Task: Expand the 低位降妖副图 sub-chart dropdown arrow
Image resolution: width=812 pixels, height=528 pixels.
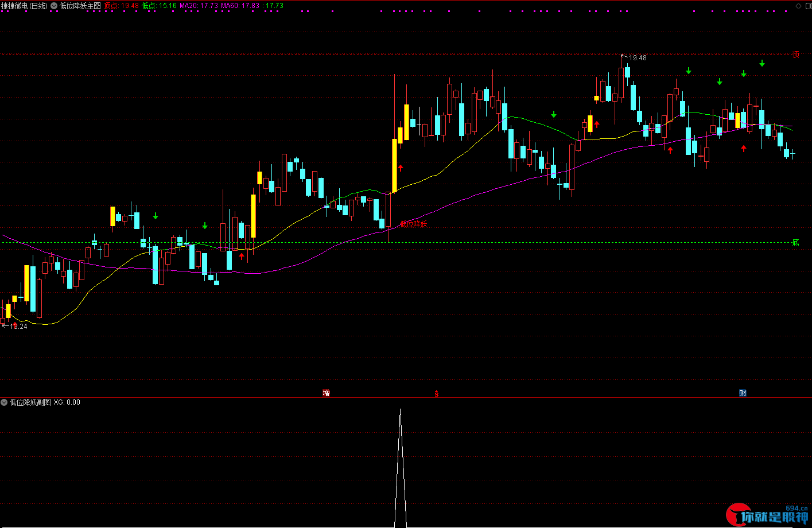Action: pos(5,402)
